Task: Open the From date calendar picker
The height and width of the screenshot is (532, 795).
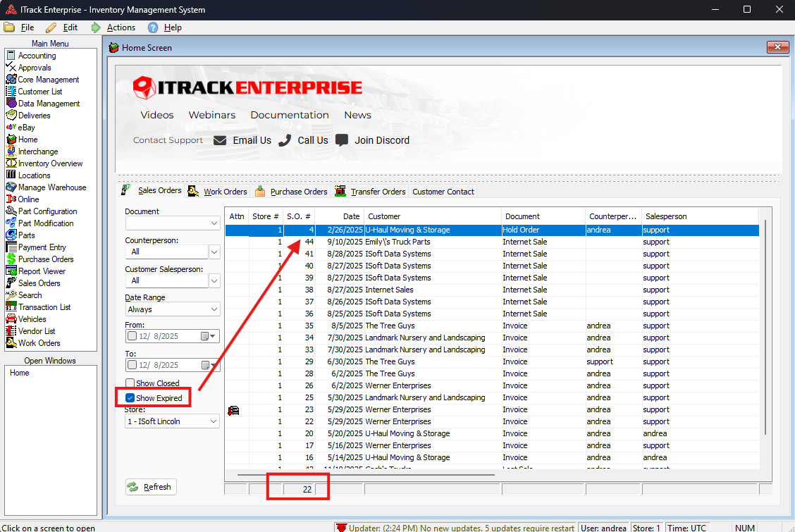Action: (x=209, y=336)
